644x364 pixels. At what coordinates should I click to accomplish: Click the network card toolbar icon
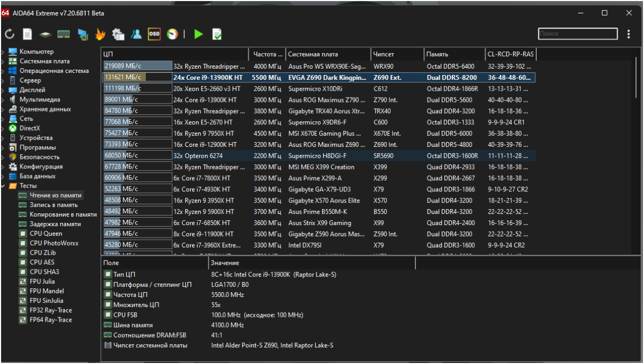pos(83,34)
